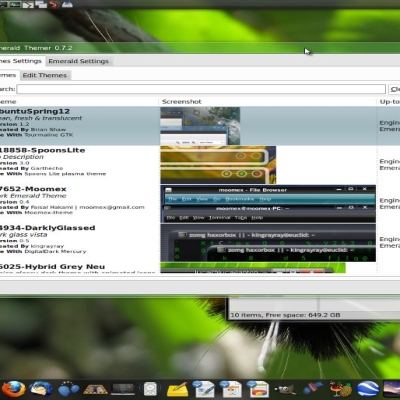
Task: Click "moomex@gmail.com" author text
Action: tap(112, 207)
